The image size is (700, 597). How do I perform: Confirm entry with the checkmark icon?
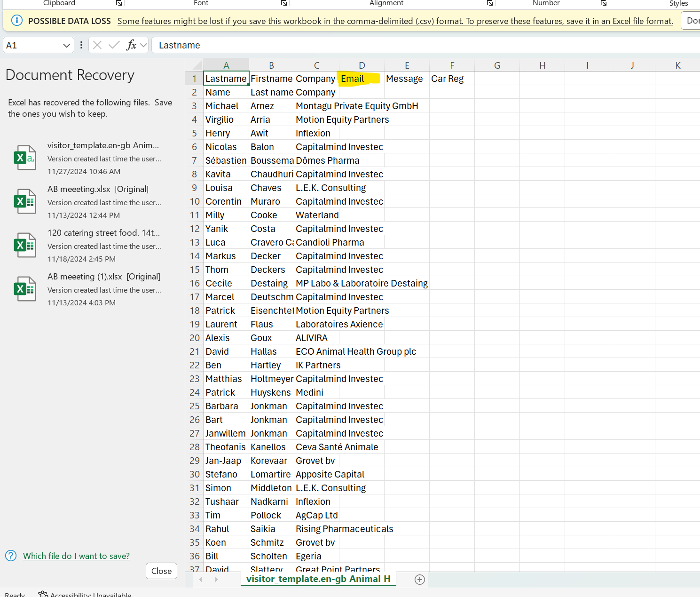[114, 45]
